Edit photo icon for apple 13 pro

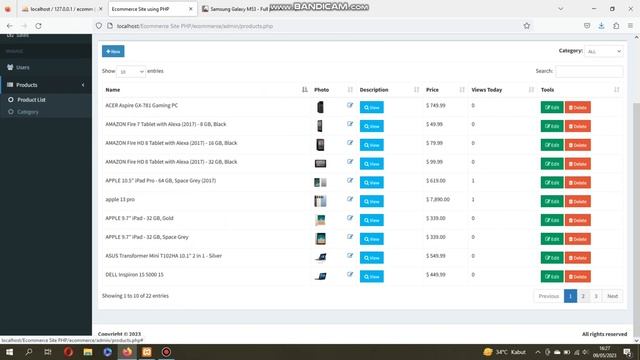tap(350, 199)
